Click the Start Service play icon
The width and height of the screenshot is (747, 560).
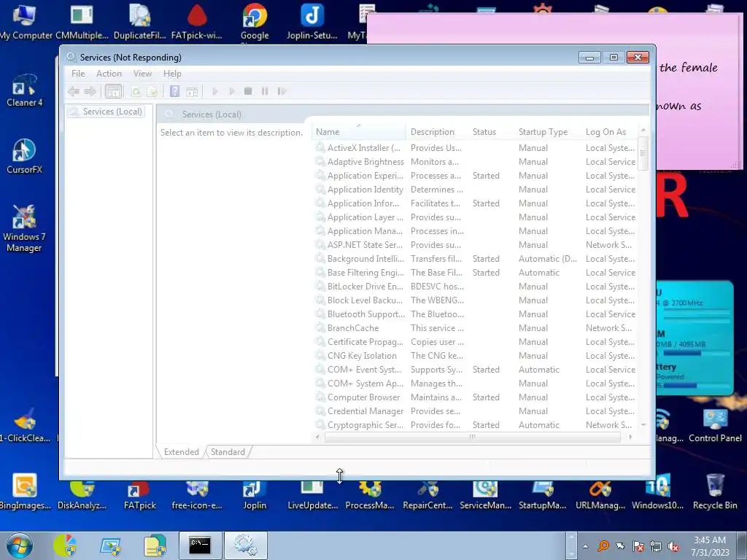point(215,91)
